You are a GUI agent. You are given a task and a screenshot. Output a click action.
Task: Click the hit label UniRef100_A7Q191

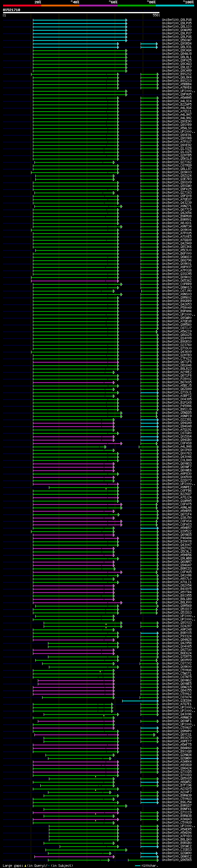[177, 430]
